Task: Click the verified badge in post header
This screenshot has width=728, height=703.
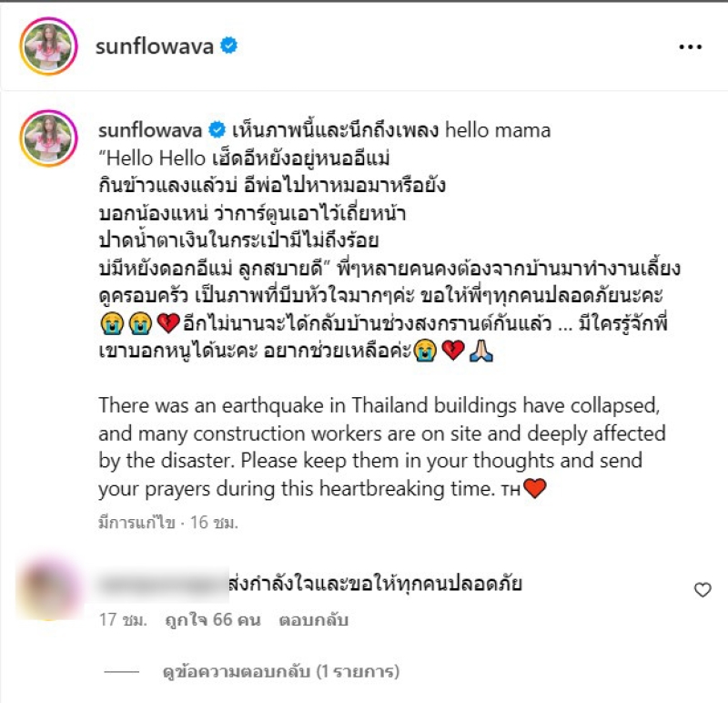Action: click(229, 46)
